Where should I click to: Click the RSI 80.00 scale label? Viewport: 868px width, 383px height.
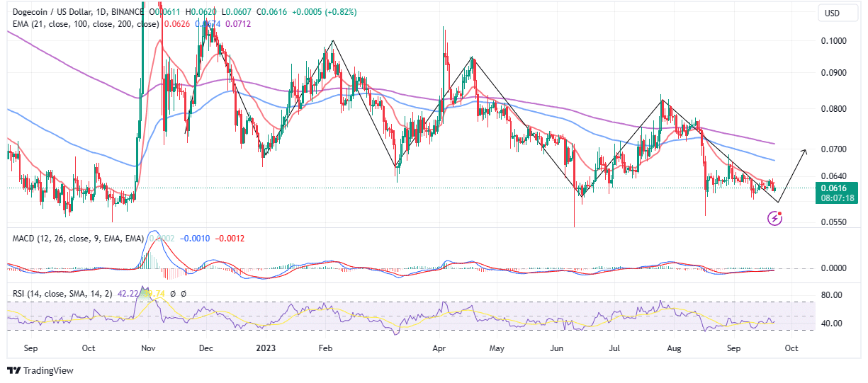pos(833,295)
